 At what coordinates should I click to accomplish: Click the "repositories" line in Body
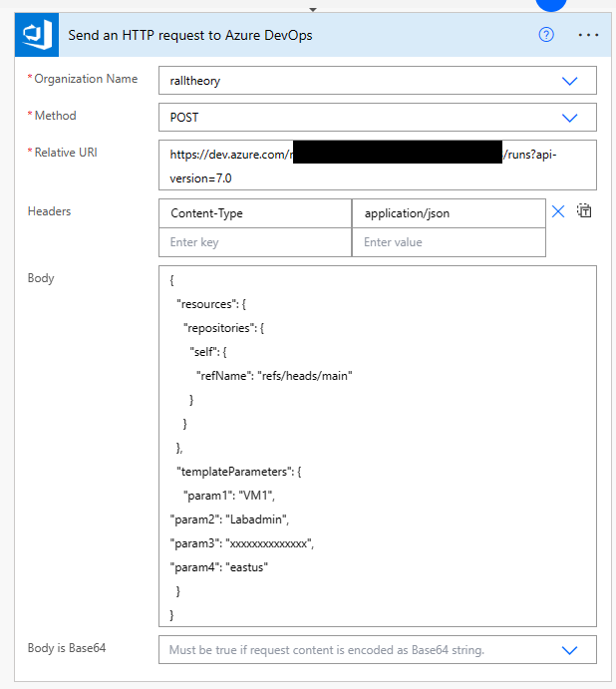point(223,328)
